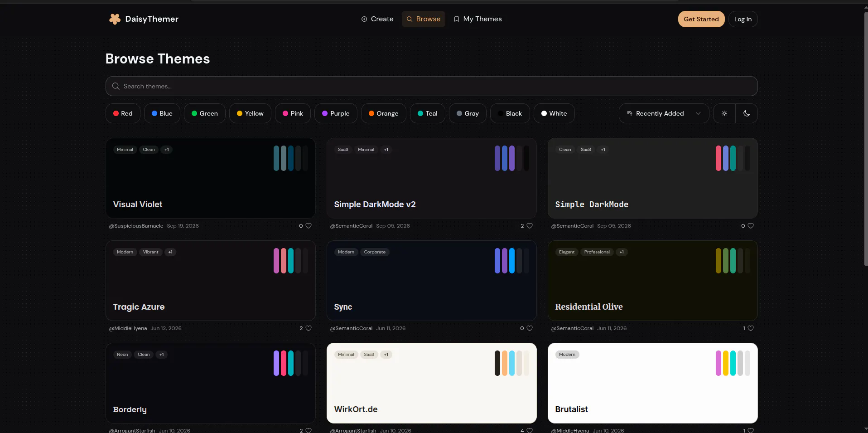Click Visual Violet color palette swatches

[291, 158]
